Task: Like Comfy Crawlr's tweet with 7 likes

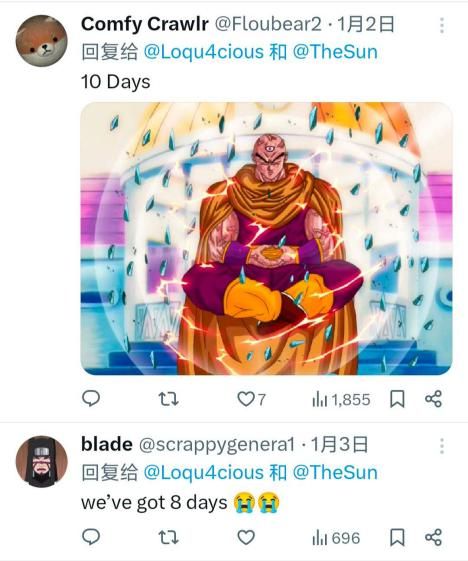Action: coord(252,399)
